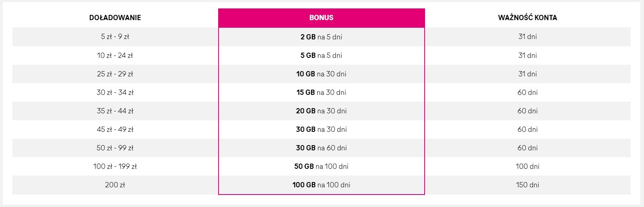Click the BONUS column header
644x207 pixels.
coord(321,18)
